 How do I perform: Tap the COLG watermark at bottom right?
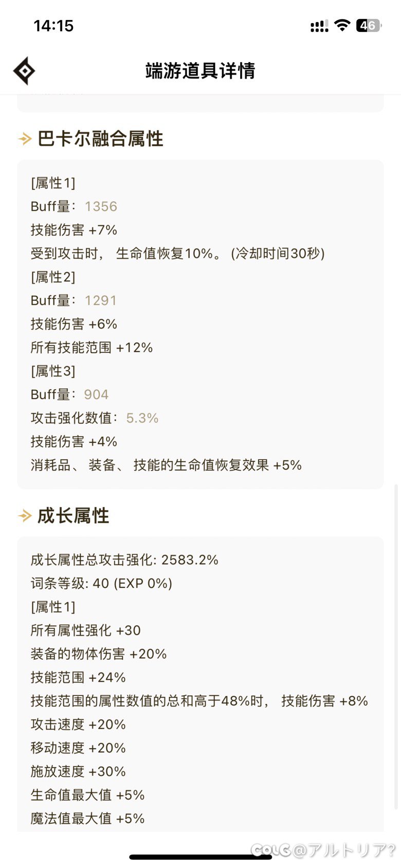tap(323, 850)
